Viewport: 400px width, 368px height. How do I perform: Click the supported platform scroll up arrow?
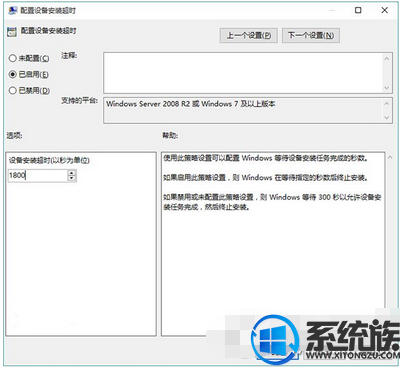387,103
